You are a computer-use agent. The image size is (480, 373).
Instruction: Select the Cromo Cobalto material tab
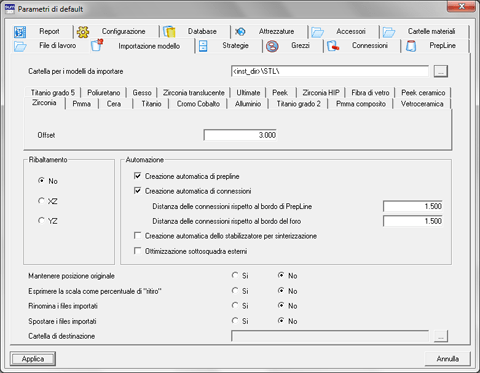198,104
